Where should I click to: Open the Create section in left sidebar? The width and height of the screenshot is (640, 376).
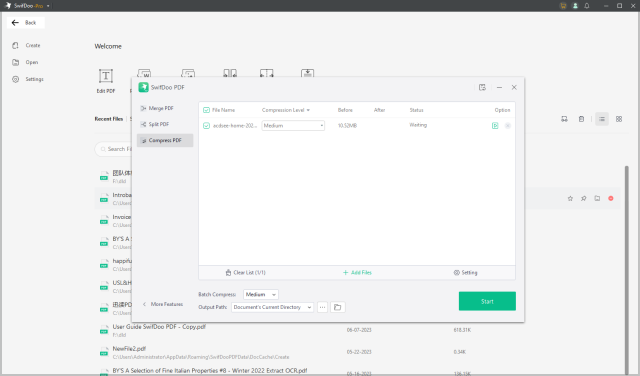point(27,45)
